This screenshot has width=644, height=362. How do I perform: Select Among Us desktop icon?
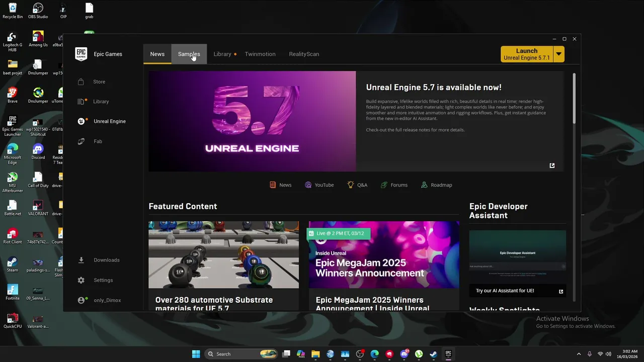coord(38,40)
